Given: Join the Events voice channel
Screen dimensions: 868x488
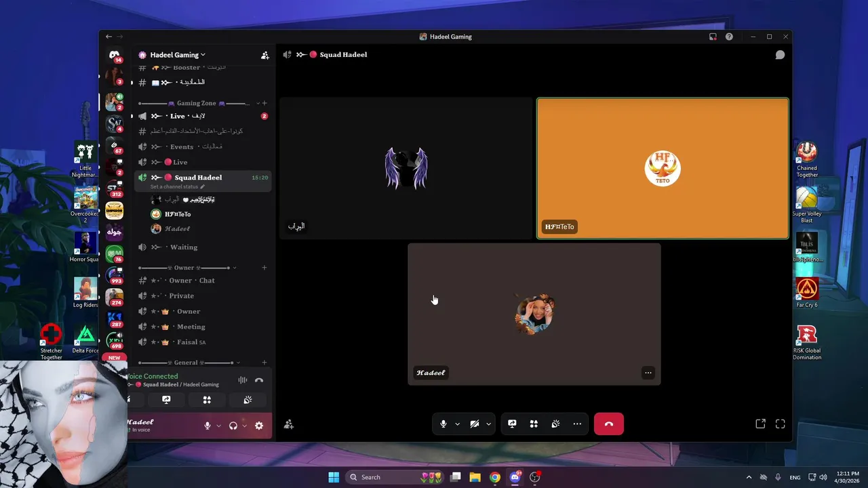Looking at the screenshot, I should point(202,146).
